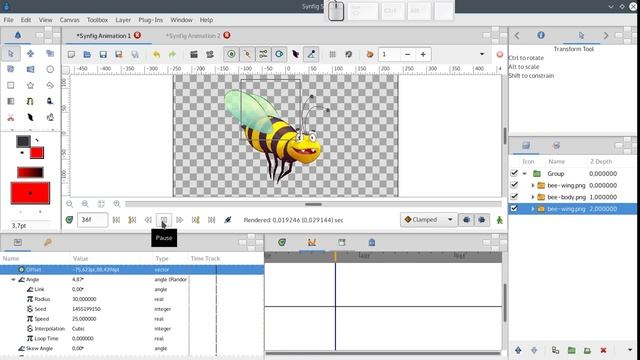
Task: Collapse the Group layer tree
Action: (x=524, y=174)
